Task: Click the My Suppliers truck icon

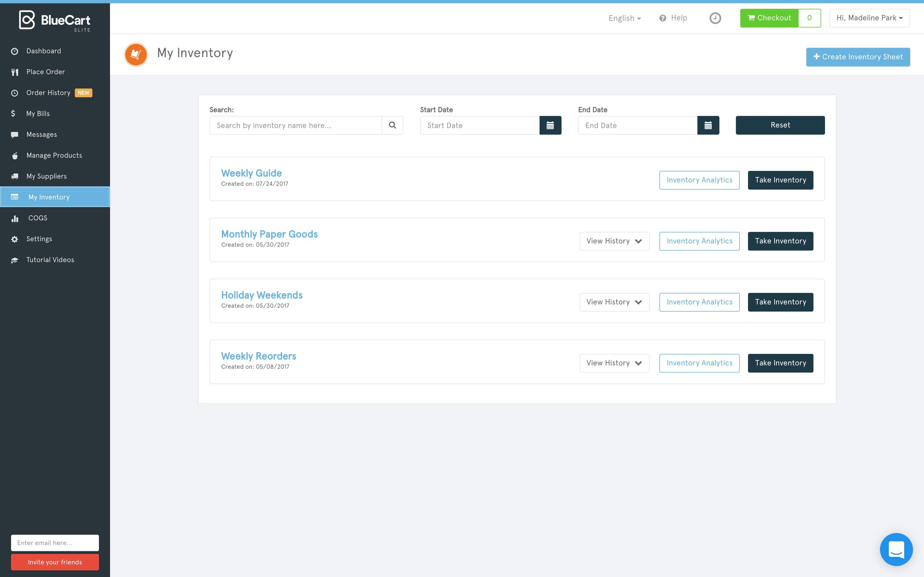Action: [15, 176]
